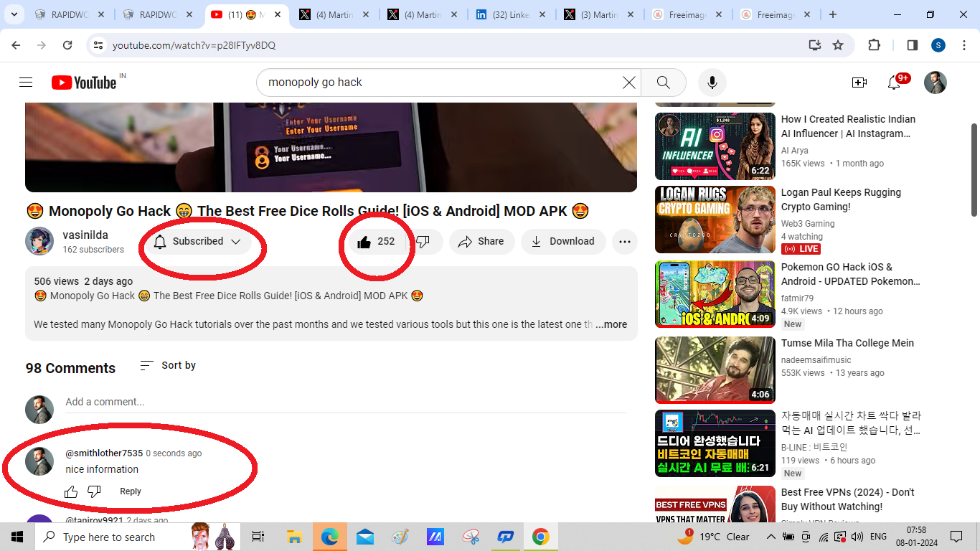The width and height of the screenshot is (980, 551).
Task: Select the active YouTube tab
Action: (x=247, y=14)
